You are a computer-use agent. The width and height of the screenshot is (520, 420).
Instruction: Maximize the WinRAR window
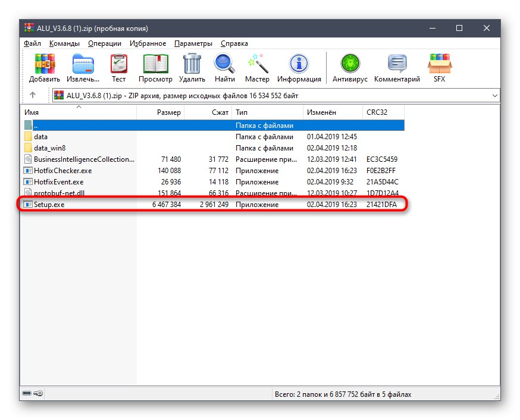pyautogui.click(x=459, y=28)
